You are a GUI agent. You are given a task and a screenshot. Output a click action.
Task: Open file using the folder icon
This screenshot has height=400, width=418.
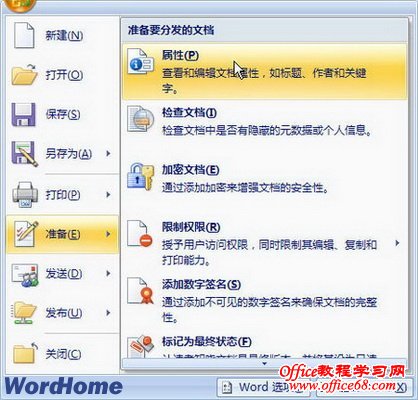(25, 74)
